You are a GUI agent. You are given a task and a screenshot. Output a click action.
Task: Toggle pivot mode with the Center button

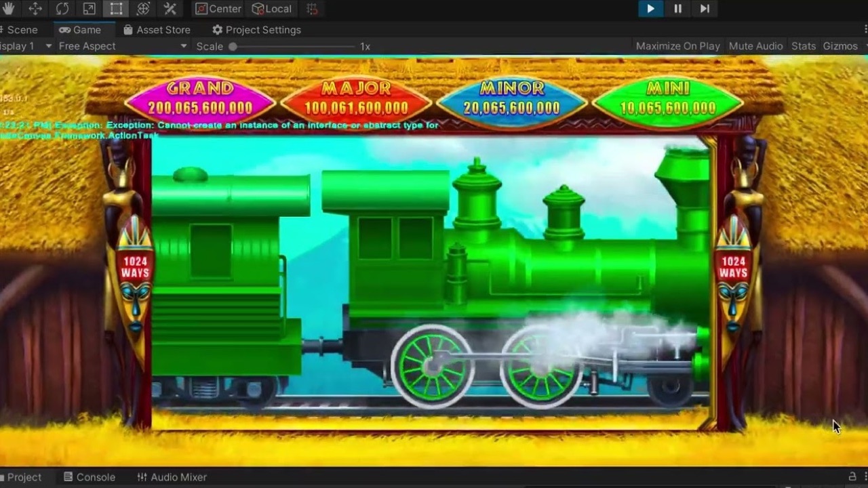218,9
